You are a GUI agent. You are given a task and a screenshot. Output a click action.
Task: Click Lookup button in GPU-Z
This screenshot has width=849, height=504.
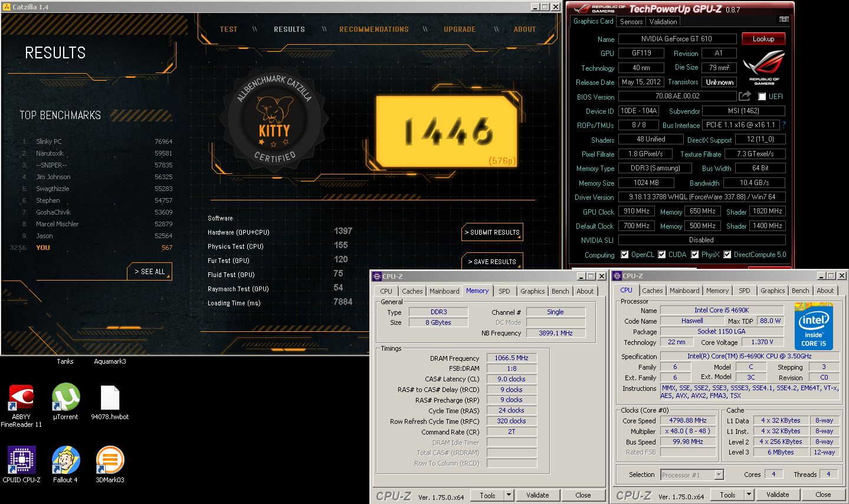pyautogui.click(x=763, y=39)
